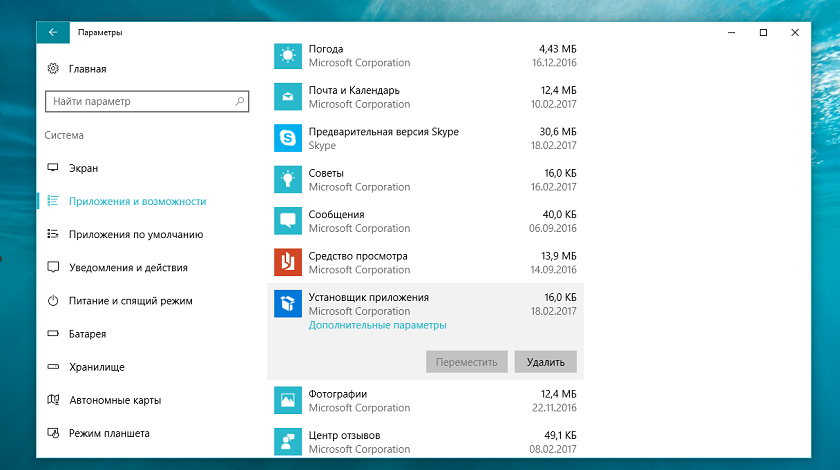Image resolution: width=840 pixels, height=470 pixels.
Task: Click the Приложения и возможности list icon
Action: coord(53,201)
